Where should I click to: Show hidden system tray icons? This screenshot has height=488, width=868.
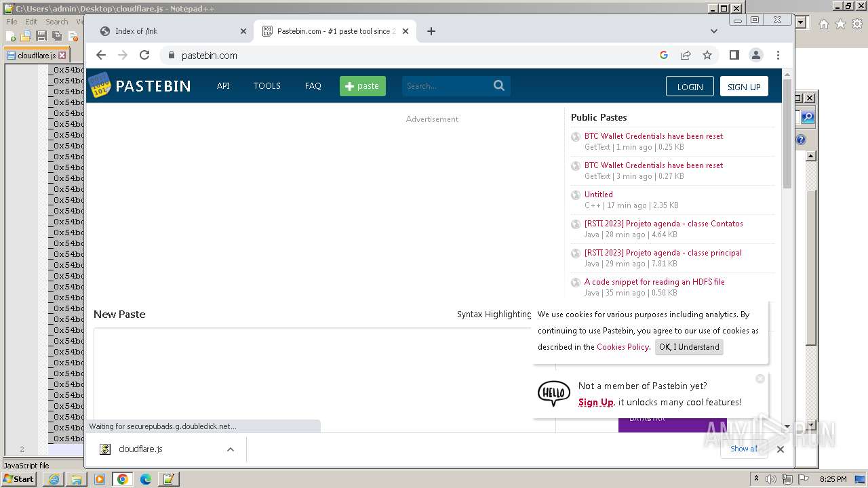click(757, 479)
